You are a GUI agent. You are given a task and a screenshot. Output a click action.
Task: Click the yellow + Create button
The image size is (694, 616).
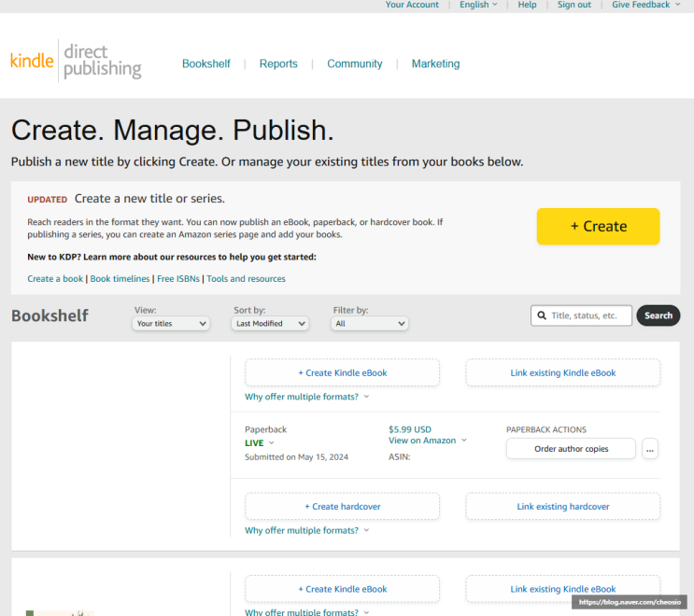click(x=598, y=227)
